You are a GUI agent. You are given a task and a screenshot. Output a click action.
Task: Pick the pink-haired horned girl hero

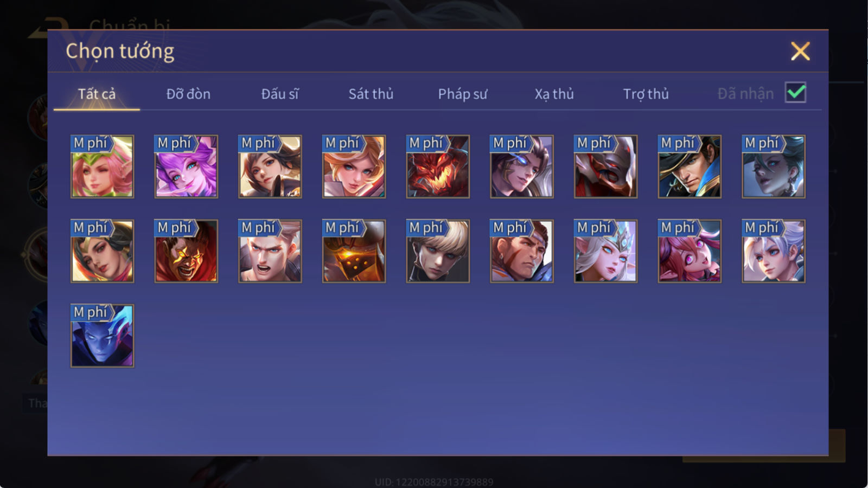click(x=690, y=251)
